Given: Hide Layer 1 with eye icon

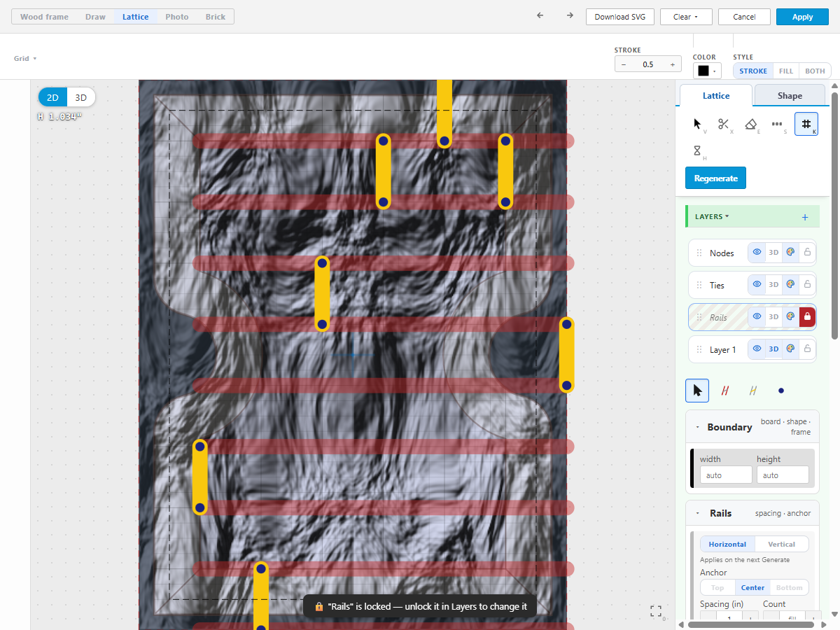Looking at the screenshot, I should pos(757,349).
